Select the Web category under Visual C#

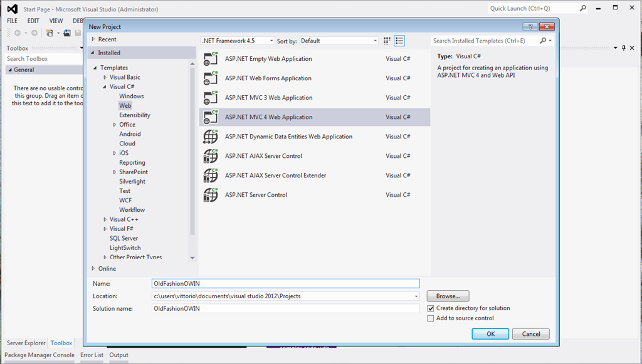point(125,105)
